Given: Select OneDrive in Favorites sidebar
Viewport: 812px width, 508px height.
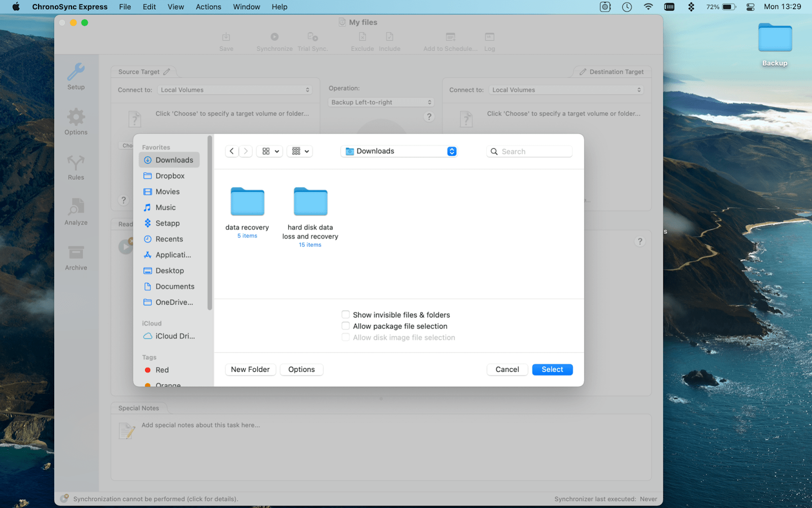Looking at the screenshot, I should click(169, 302).
